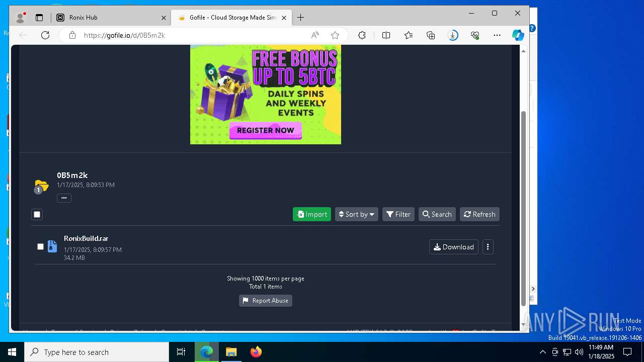Click the page vertical scrollbar thumb
The height and width of the screenshot is (362, 644).
pyautogui.click(x=523, y=208)
